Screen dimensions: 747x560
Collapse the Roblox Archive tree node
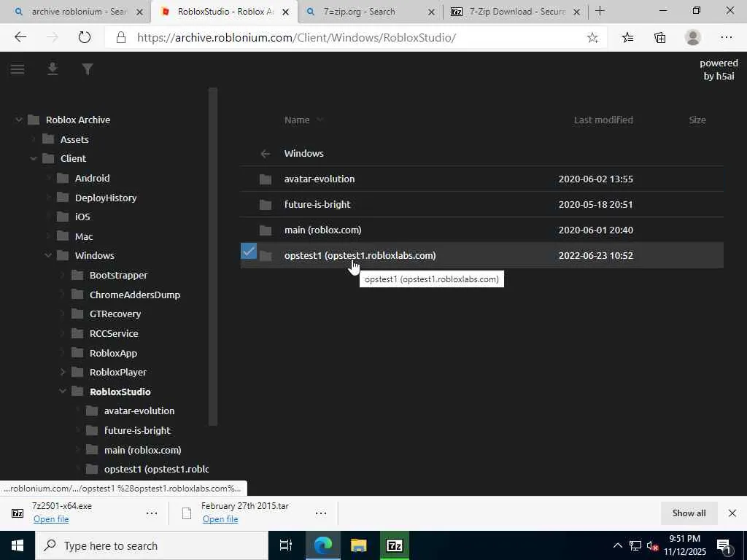coord(18,120)
